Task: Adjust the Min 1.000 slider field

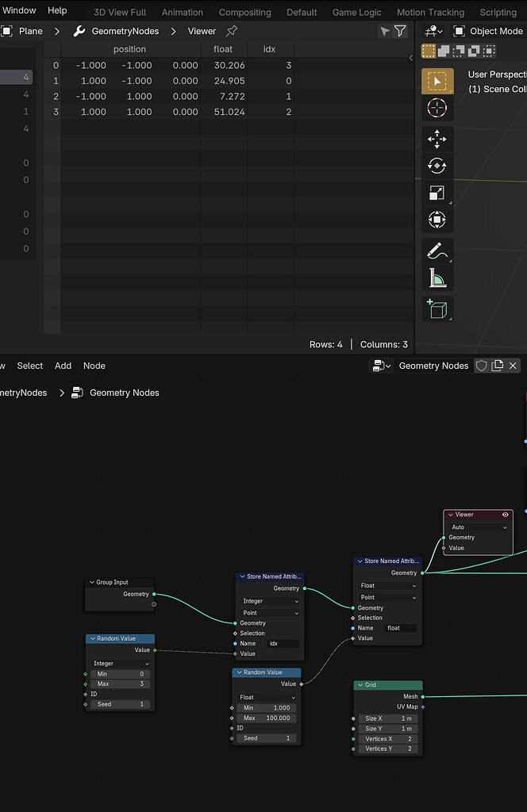Action: click(x=267, y=708)
